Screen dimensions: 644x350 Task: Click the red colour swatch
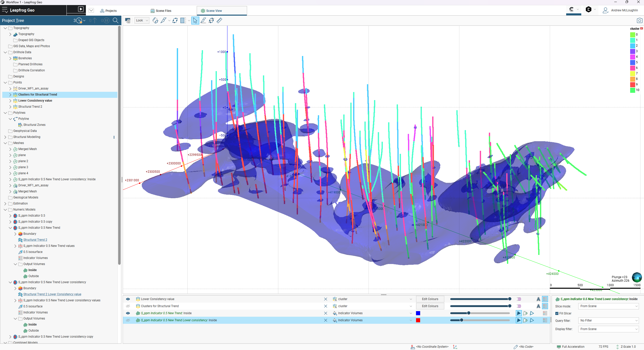(x=418, y=320)
